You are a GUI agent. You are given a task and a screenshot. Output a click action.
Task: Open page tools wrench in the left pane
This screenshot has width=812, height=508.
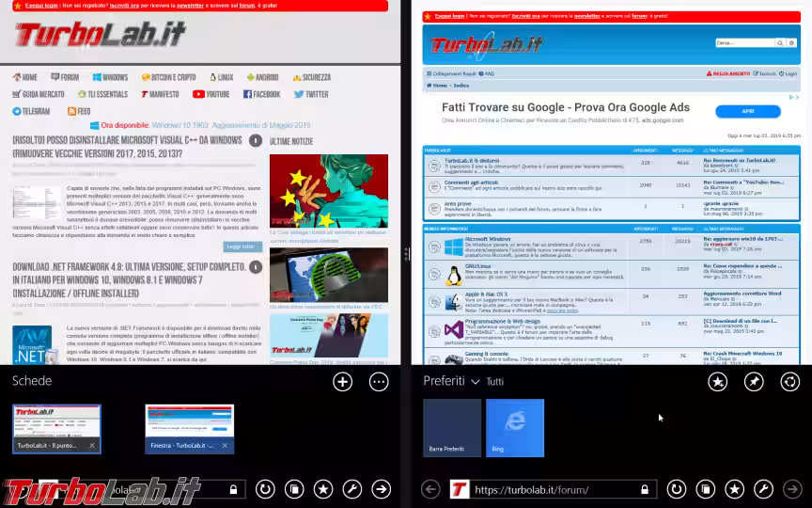[x=352, y=489]
